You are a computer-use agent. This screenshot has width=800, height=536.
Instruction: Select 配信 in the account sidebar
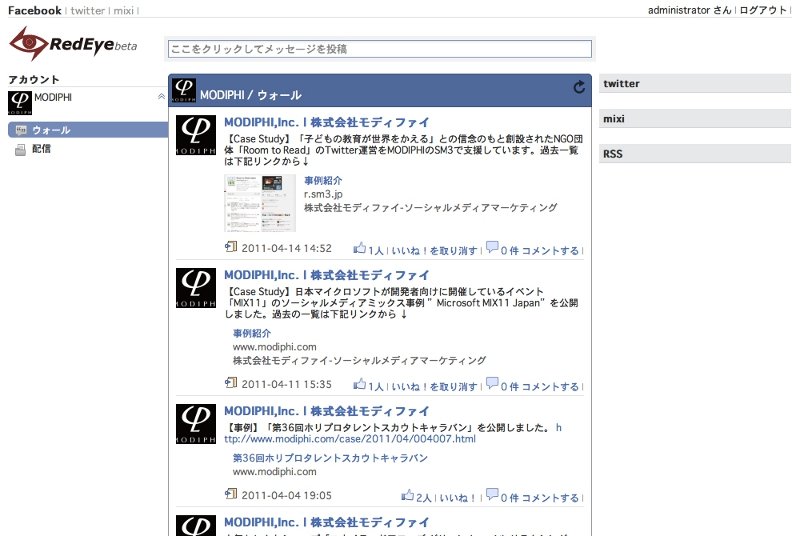point(41,149)
